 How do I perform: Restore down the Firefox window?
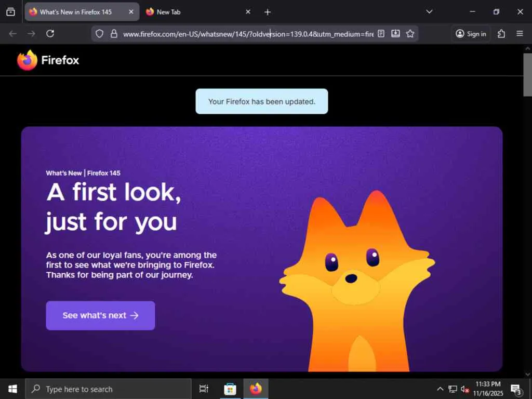point(496,12)
